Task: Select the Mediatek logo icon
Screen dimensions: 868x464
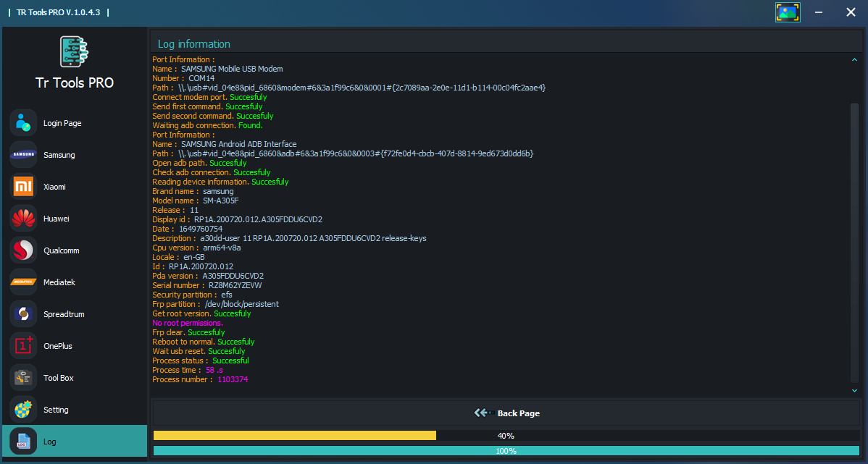Action: (23, 282)
